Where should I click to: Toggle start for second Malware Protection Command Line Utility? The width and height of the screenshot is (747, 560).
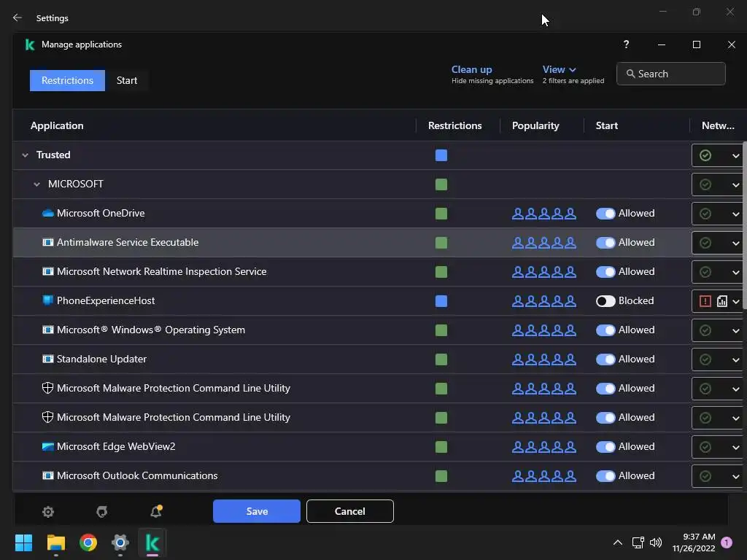pos(605,418)
